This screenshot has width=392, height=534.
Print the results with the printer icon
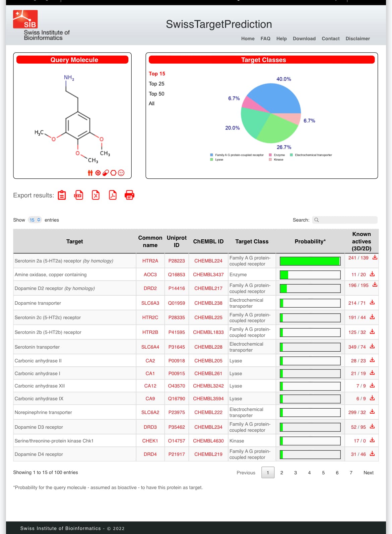click(129, 195)
